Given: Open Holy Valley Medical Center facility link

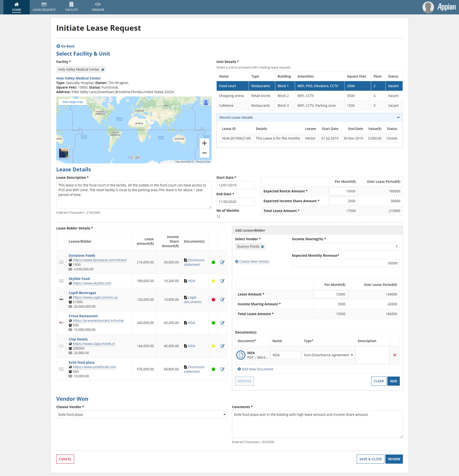Looking at the screenshot, I should (x=78, y=78).
